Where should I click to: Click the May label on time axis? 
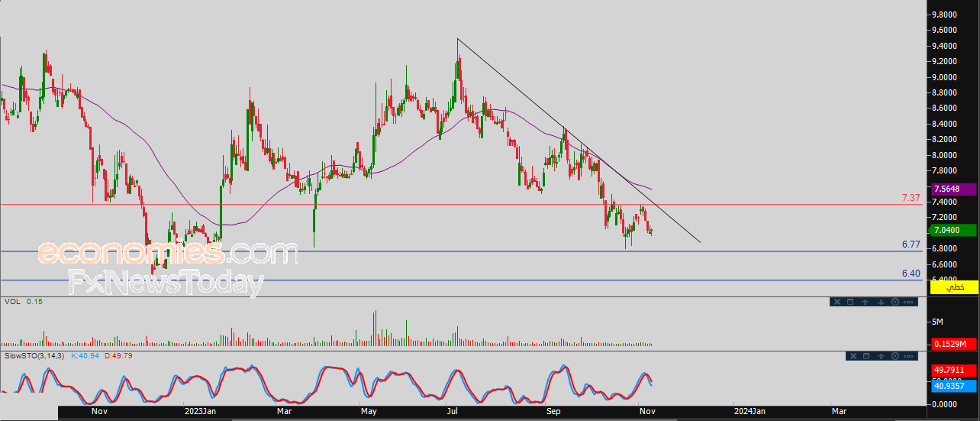[x=369, y=411]
